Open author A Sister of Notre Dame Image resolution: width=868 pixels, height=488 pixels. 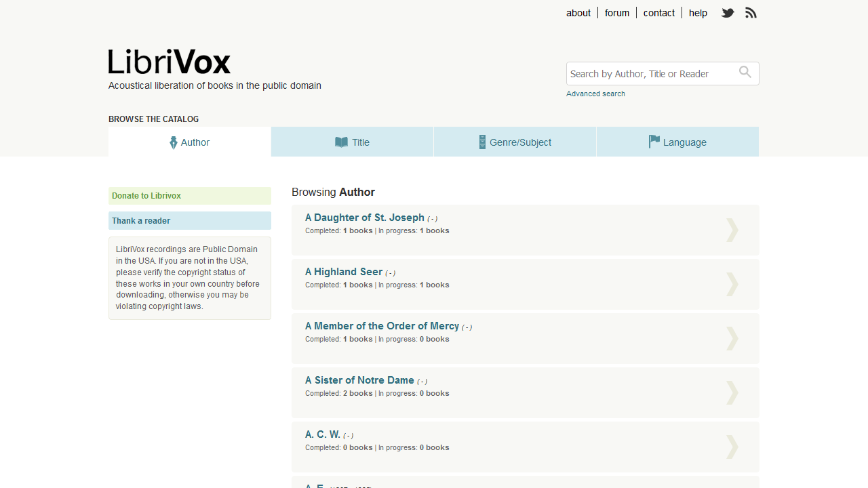(359, 380)
